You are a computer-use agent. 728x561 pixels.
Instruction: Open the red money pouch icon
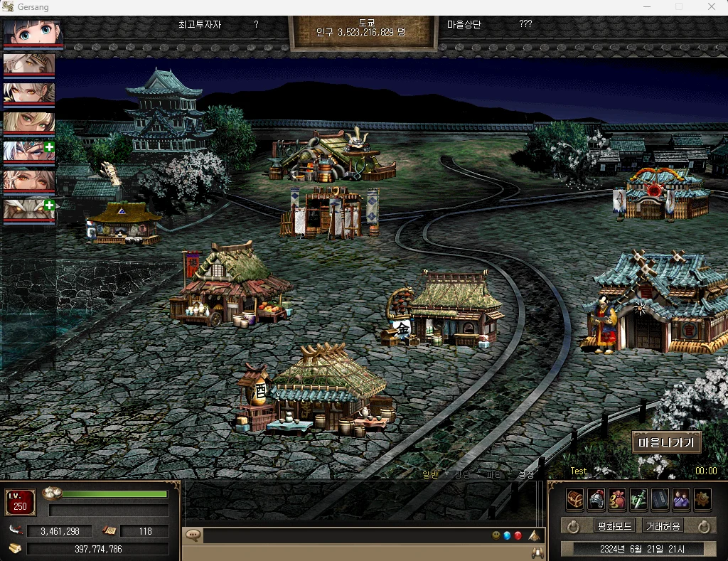(x=618, y=499)
